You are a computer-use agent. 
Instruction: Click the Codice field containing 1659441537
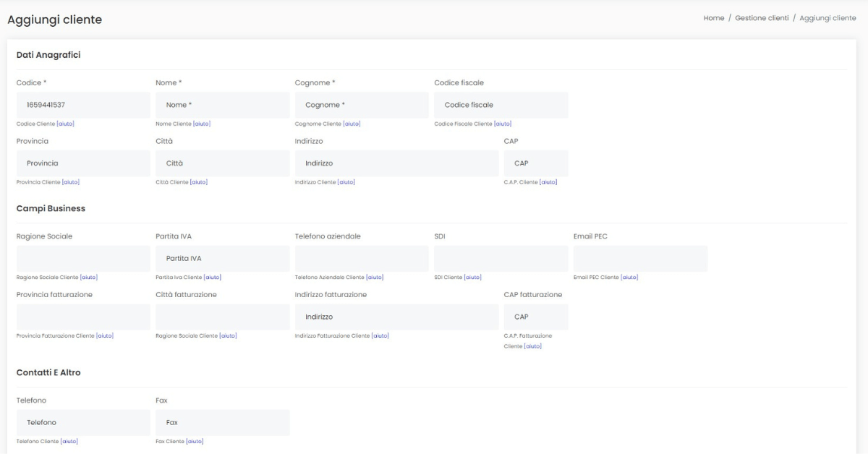pos(83,105)
